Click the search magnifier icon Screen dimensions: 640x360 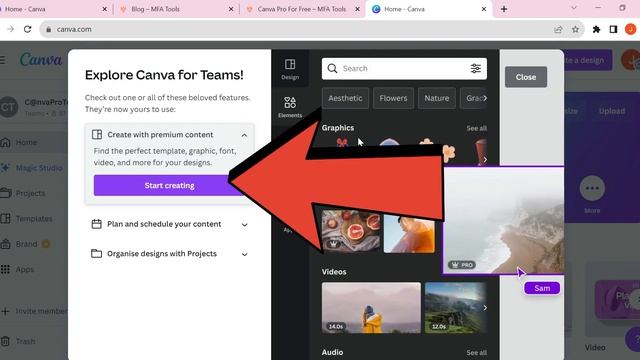[x=332, y=68]
